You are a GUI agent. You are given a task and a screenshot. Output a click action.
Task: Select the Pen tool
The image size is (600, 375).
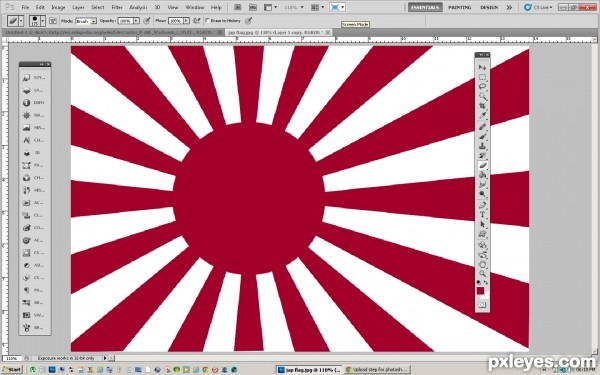coord(482,205)
